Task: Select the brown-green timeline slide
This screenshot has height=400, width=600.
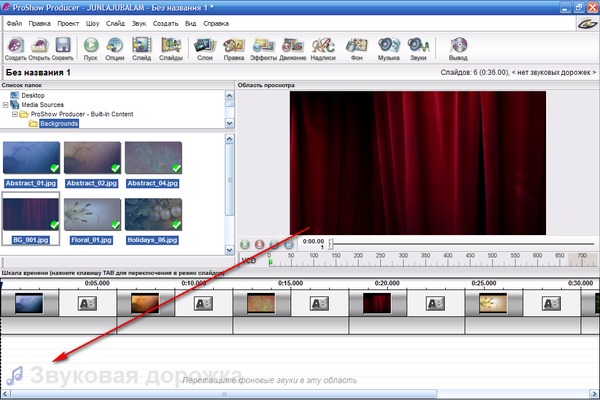Action: coord(261,303)
